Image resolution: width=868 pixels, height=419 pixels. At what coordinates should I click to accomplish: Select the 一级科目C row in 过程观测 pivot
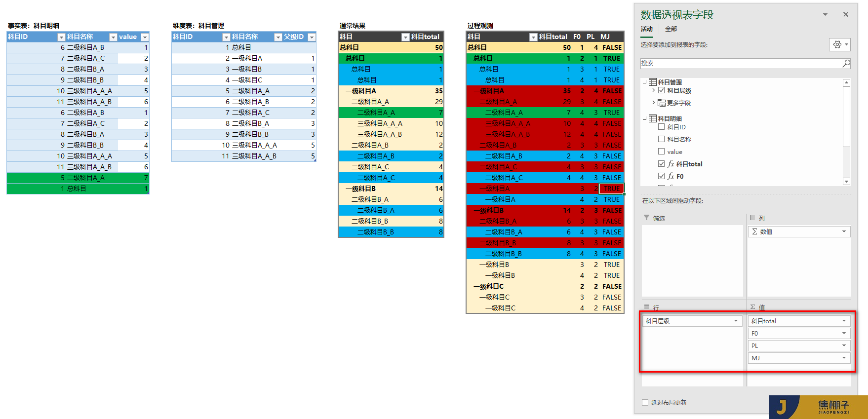(545, 286)
